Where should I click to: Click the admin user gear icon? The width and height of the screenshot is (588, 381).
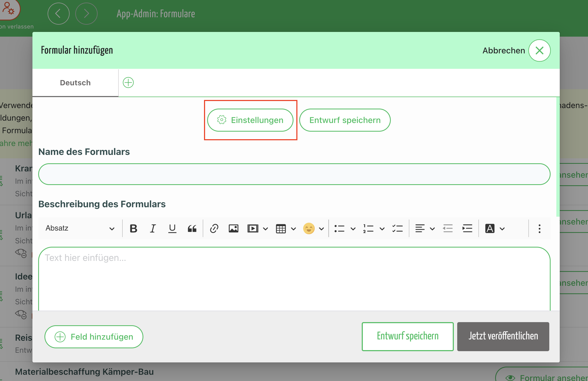[x=8, y=8]
